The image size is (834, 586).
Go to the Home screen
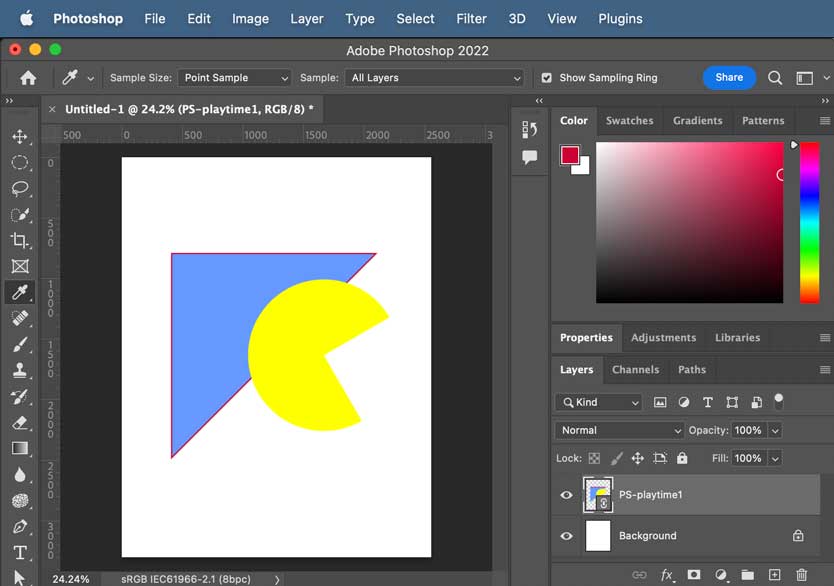(28, 78)
